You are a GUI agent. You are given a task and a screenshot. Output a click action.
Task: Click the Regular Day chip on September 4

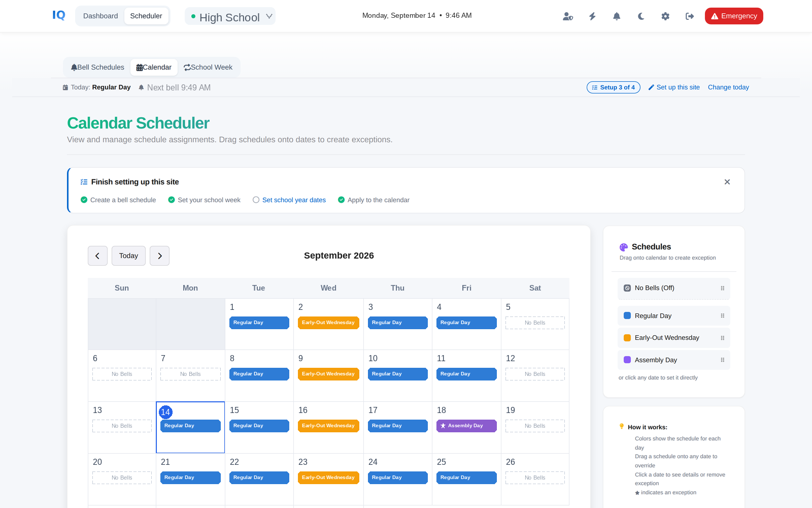click(466, 323)
